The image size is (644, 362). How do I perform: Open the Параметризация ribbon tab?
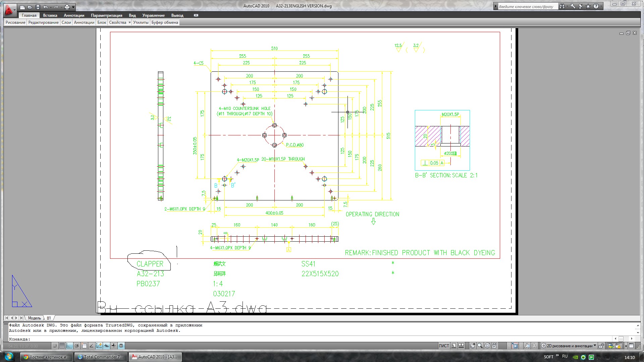point(106,15)
